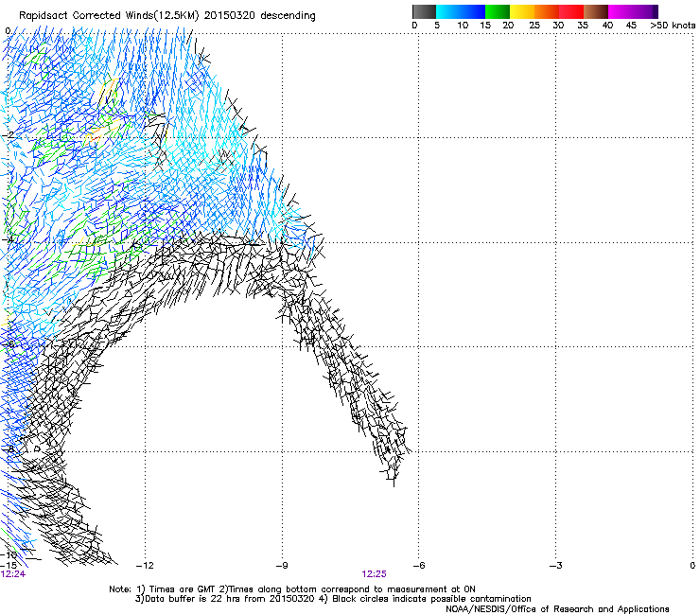This screenshot has height=615, width=700.
Task: Click the 'Data buffer is 22 hrs' note line
Action: click(x=225, y=599)
